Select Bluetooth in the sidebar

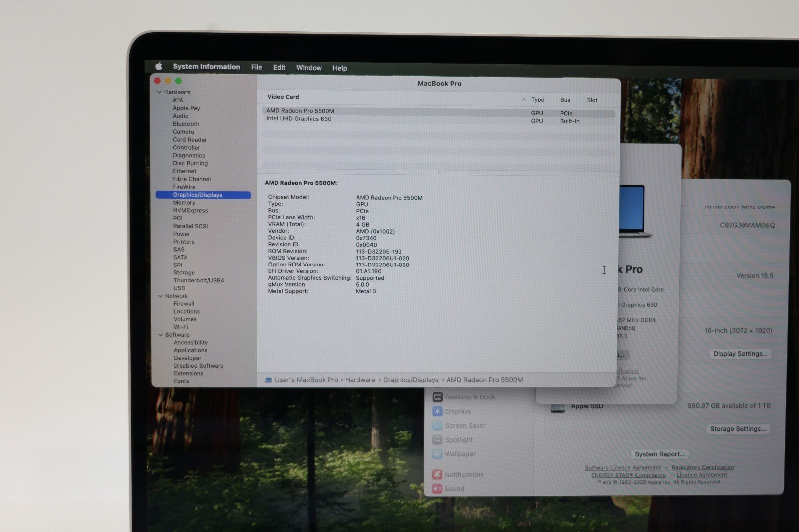(x=186, y=124)
